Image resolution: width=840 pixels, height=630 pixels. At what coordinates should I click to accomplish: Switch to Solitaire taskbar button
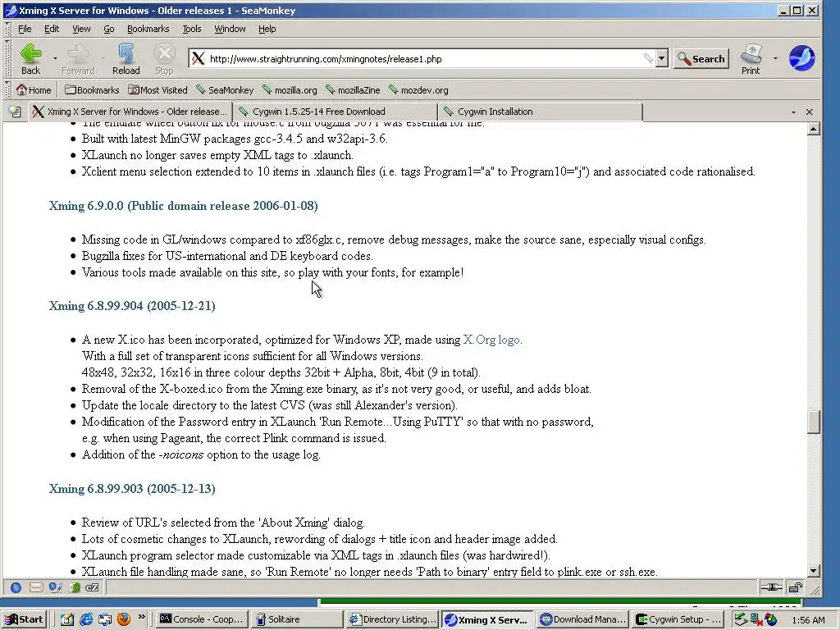coord(297,619)
